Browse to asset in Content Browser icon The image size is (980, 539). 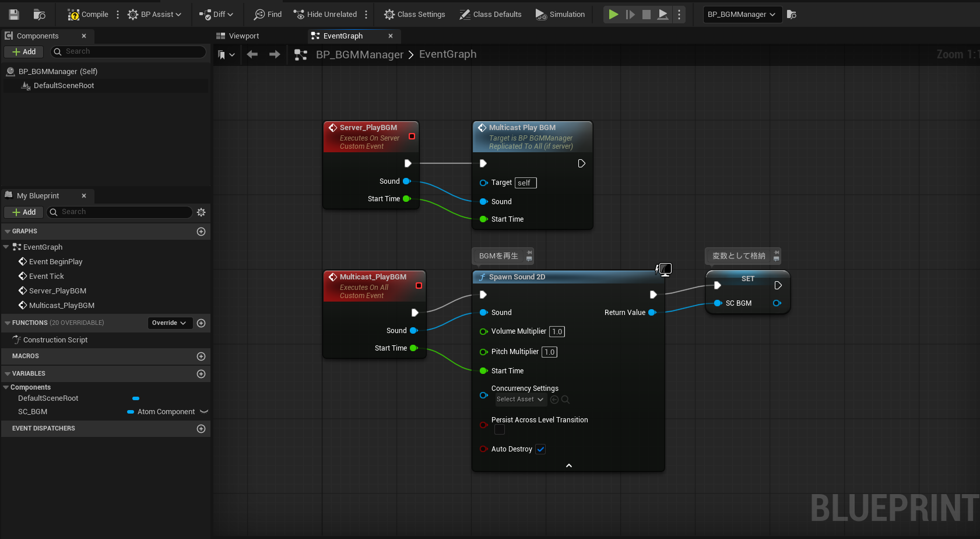[40, 15]
